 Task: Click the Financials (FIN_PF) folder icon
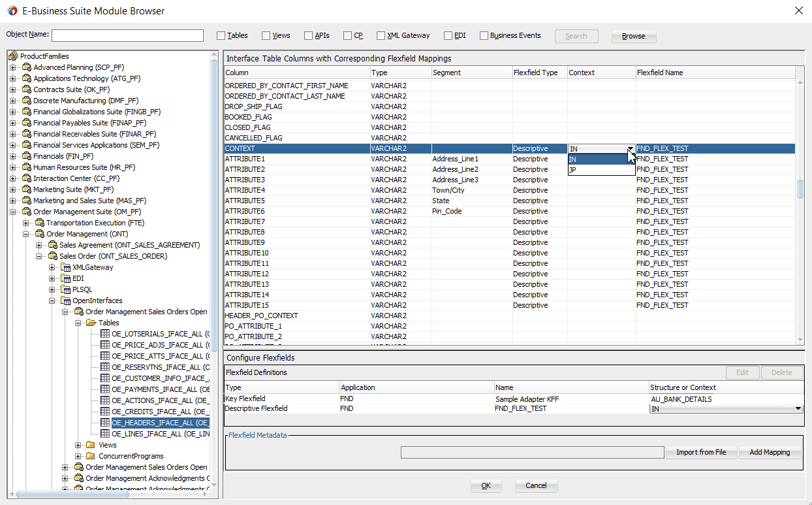click(27, 156)
